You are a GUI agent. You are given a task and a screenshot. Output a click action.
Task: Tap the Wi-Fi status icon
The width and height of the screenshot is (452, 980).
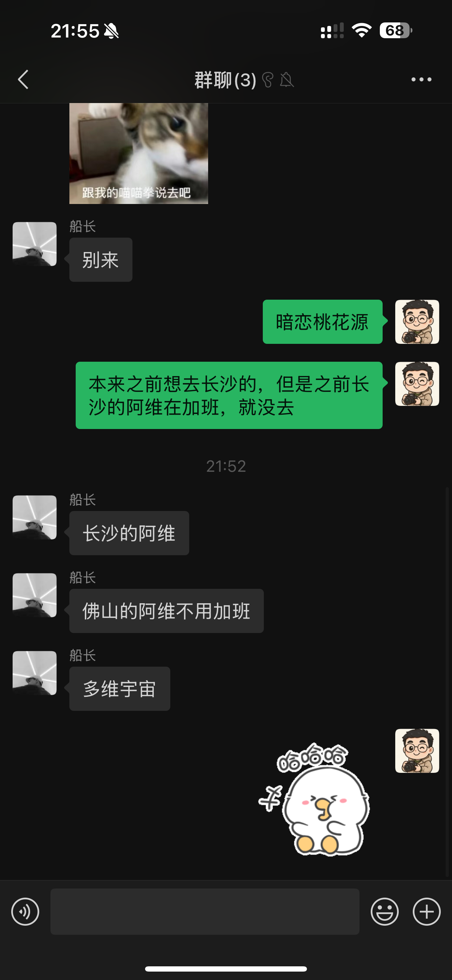click(x=362, y=30)
